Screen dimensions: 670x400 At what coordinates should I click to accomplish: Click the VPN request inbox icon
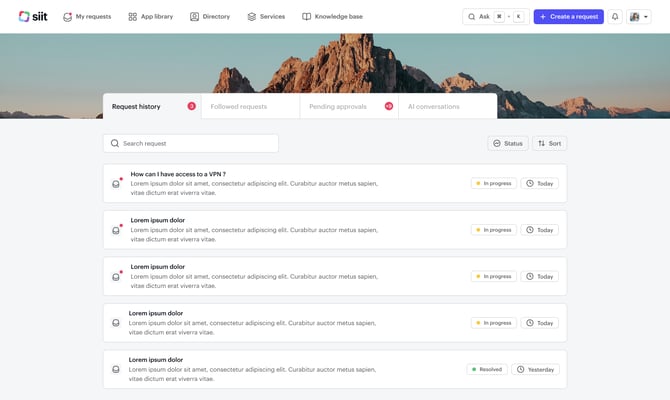(x=116, y=184)
